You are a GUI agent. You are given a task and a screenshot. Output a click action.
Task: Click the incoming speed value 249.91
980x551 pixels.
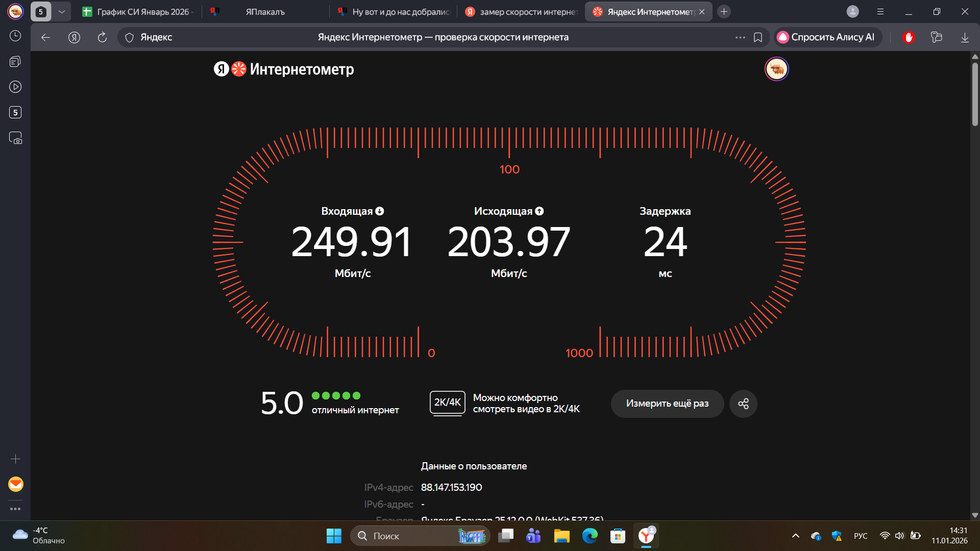[x=352, y=242]
